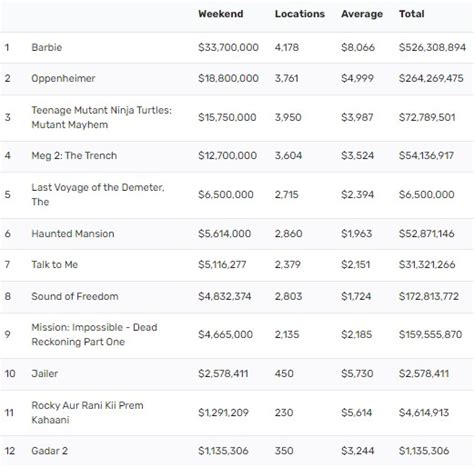
Task: Click Oppenheimer's total $264,269,475
Action: click(x=431, y=79)
